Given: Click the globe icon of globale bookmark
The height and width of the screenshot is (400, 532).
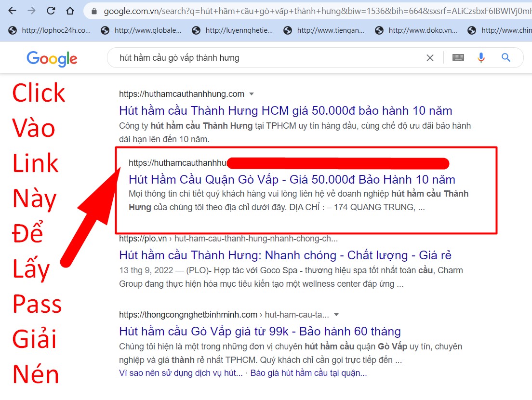Looking at the screenshot, I should [x=105, y=30].
